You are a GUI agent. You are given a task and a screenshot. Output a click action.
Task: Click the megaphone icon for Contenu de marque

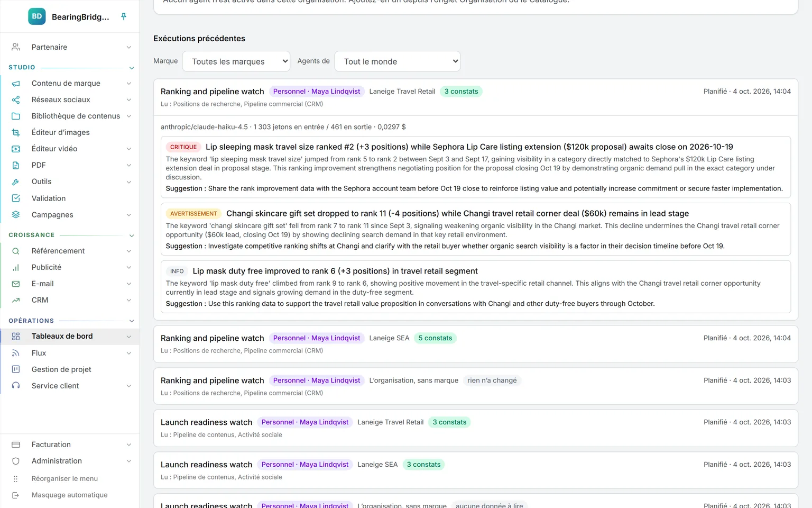16,84
